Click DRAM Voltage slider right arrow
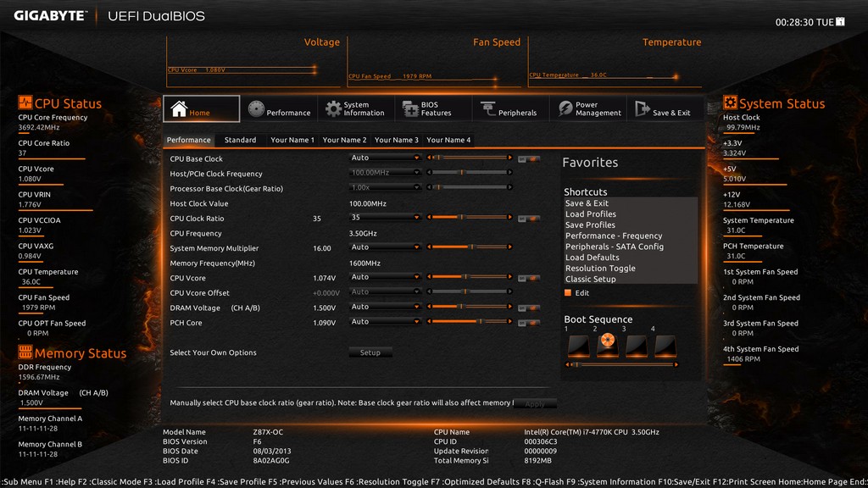This screenshot has height=488, width=868. click(x=509, y=307)
